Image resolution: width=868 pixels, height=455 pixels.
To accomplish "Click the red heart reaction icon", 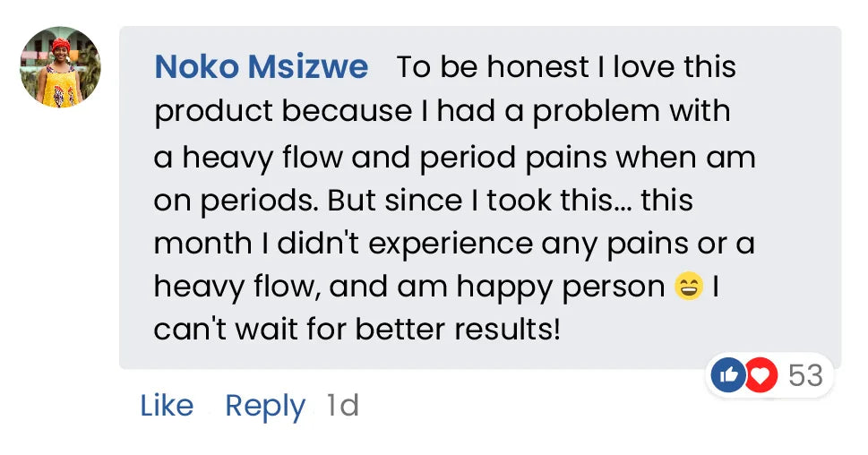I will [761, 376].
